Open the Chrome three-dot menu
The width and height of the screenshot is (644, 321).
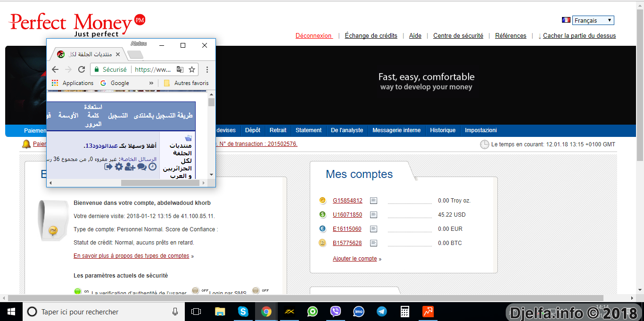coord(207,69)
